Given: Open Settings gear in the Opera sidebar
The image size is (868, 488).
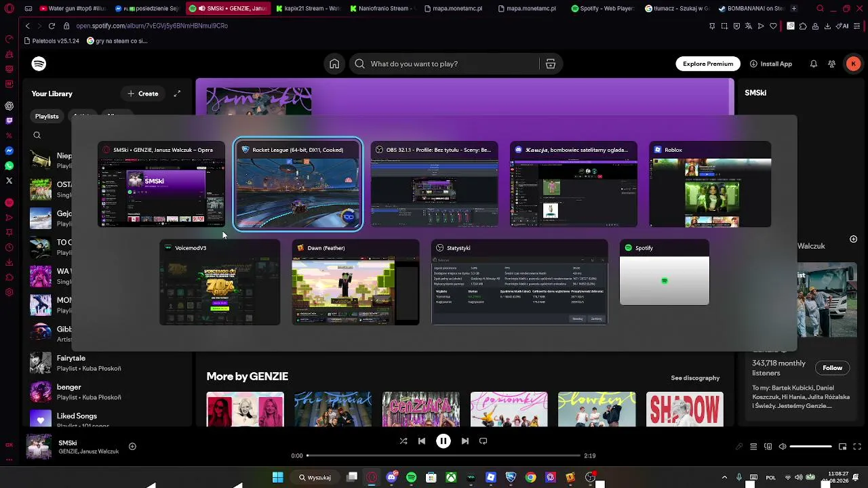Looking at the screenshot, I should pyautogui.click(x=9, y=292).
